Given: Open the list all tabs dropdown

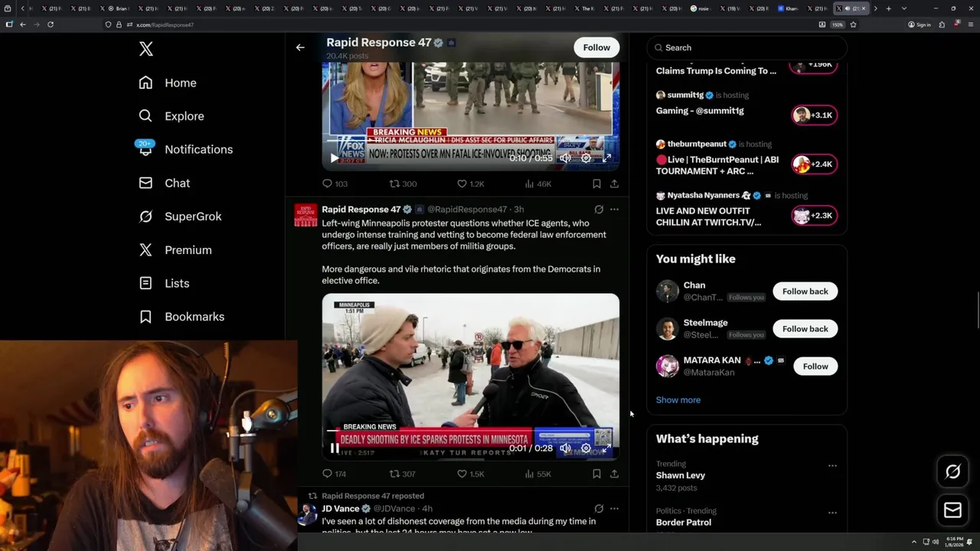Looking at the screenshot, I should pyautogui.click(x=904, y=8).
